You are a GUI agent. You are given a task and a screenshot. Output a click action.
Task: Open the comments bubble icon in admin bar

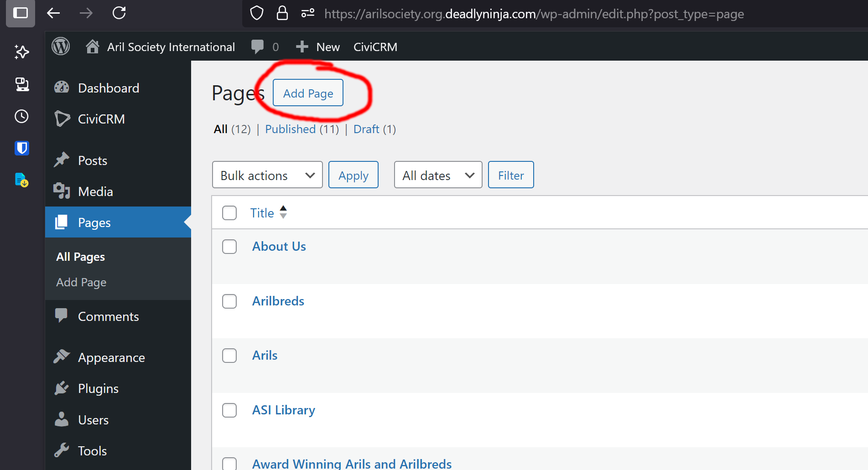point(257,46)
